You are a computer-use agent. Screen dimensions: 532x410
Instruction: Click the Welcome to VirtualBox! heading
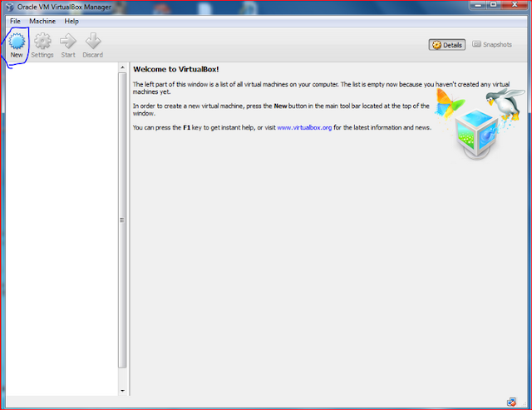tap(176, 69)
